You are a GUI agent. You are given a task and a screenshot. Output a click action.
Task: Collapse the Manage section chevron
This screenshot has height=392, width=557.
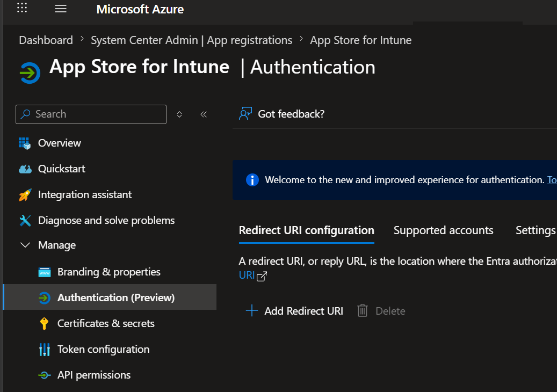(25, 245)
